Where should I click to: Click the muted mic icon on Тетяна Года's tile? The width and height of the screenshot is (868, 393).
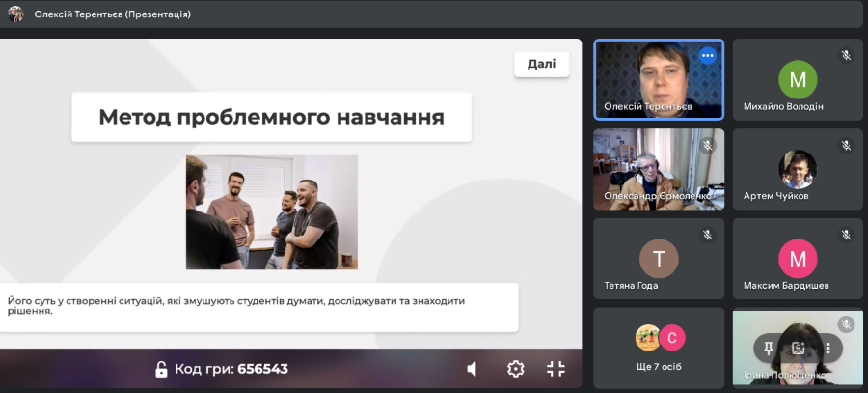click(707, 235)
